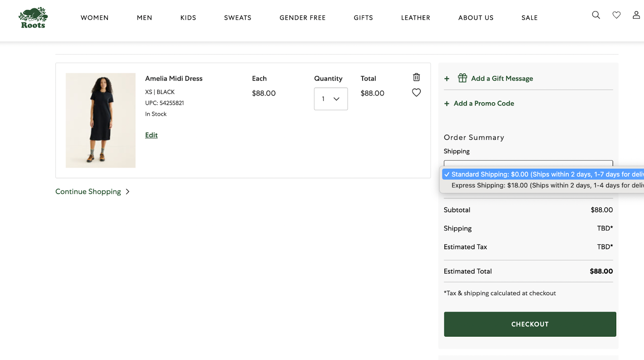Expand Add a Gift Message section
Viewport: 644px width, 360px height.
(502, 79)
